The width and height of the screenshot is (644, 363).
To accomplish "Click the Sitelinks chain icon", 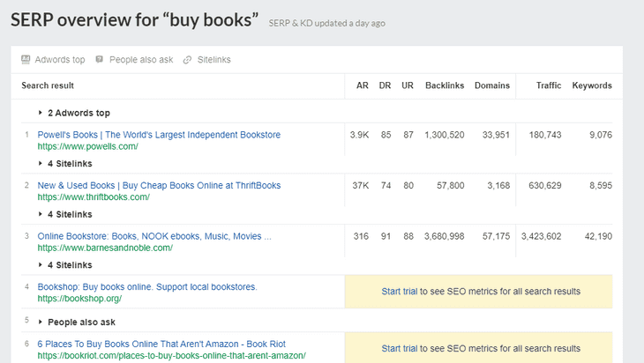I will [187, 60].
